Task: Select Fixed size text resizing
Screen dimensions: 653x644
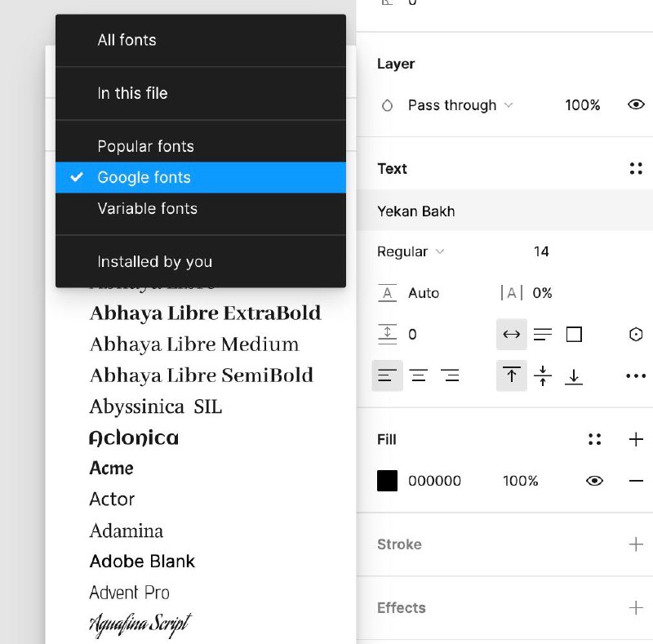Action: (574, 334)
